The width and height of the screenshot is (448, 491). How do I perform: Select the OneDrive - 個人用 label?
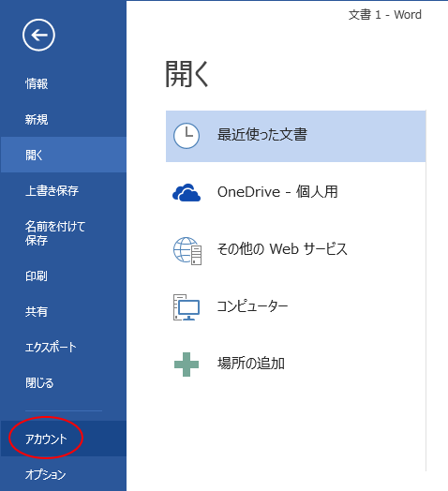(x=277, y=192)
